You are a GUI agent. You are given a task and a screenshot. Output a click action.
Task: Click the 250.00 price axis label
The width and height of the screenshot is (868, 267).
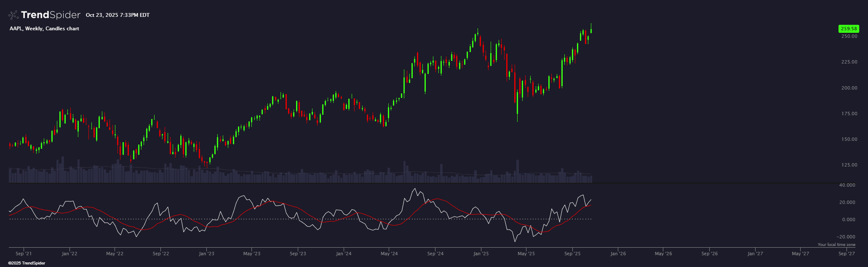click(x=849, y=36)
